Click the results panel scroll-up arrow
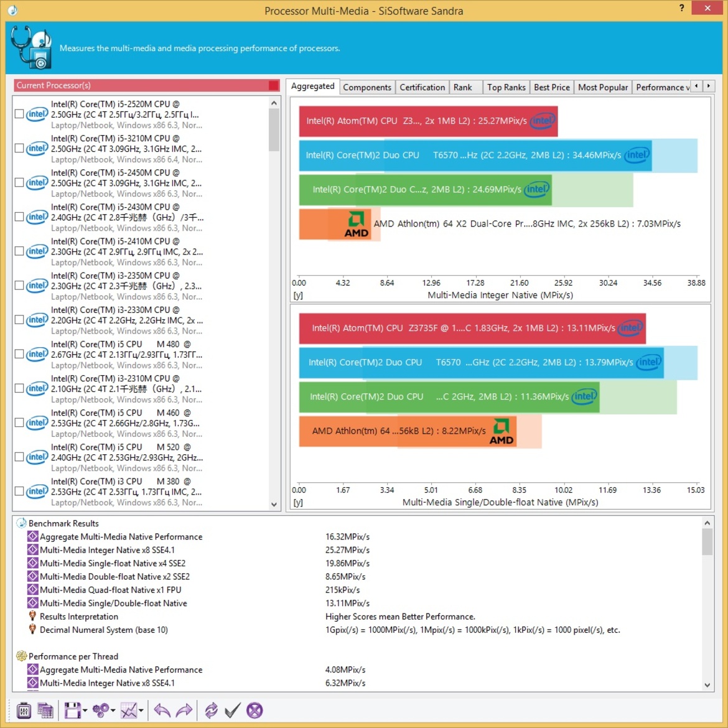Viewport: 728px width, 728px height. click(x=707, y=523)
